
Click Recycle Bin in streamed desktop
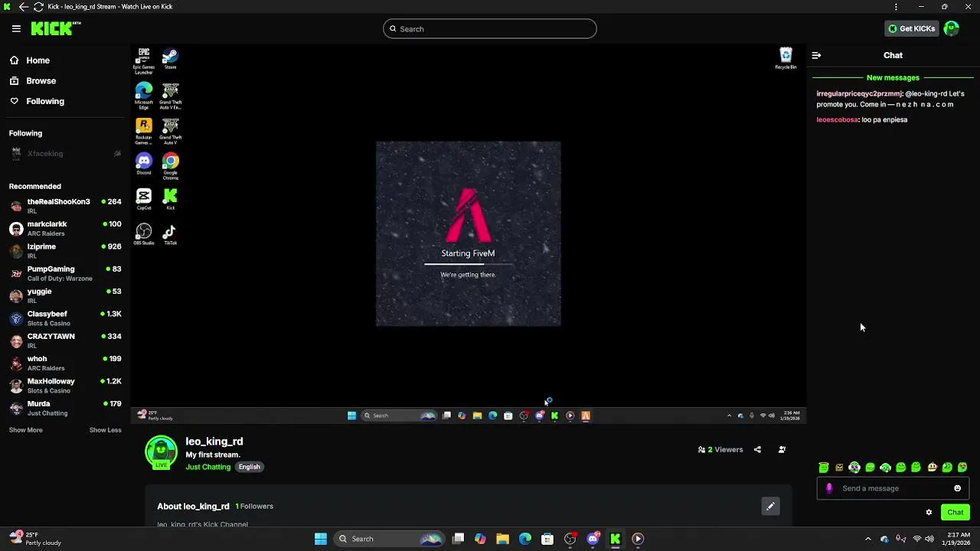786,58
